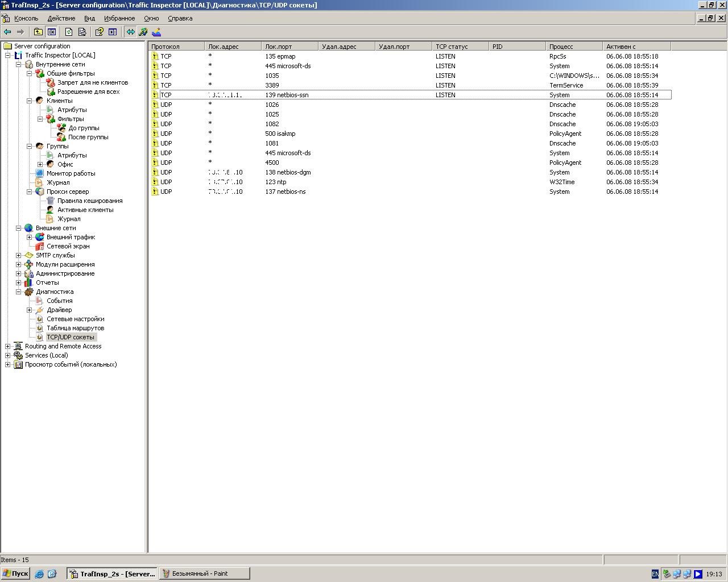This screenshot has width=728, height=582.
Task: Collapse the Прокси сервер node
Action: click(x=30, y=192)
